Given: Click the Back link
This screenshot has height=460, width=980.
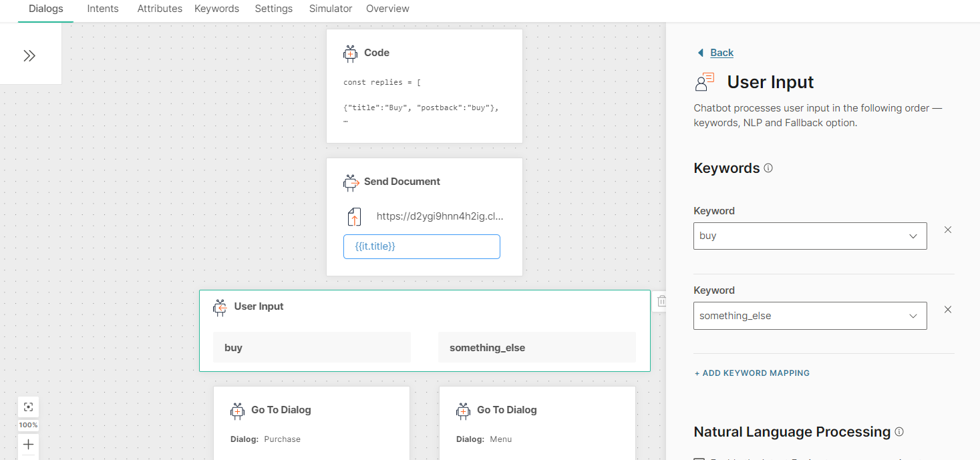Looking at the screenshot, I should (721, 53).
